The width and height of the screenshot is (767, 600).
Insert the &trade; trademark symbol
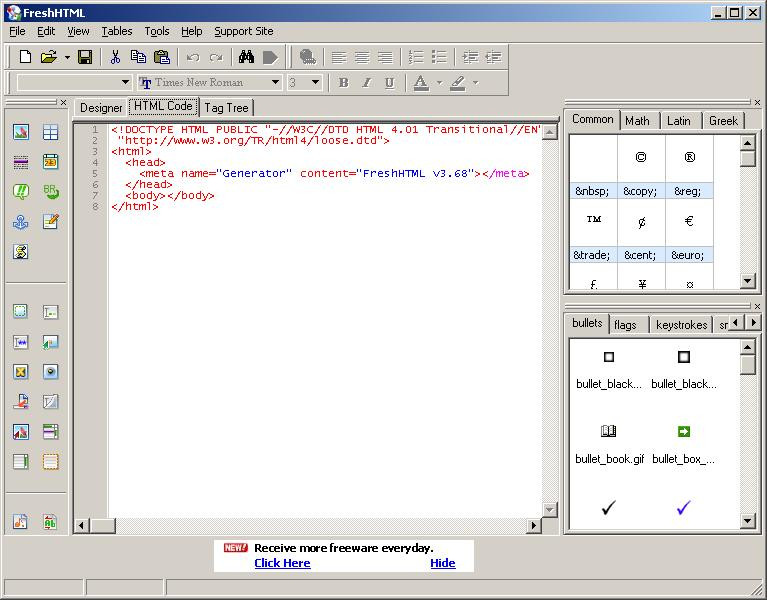pyautogui.click(x=593, y=231)
